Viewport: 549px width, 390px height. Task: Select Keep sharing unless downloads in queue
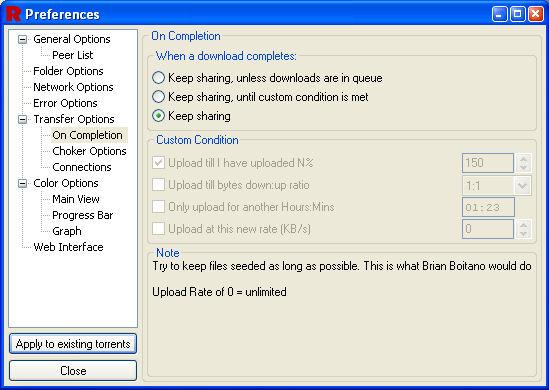[x=159, y=78]
